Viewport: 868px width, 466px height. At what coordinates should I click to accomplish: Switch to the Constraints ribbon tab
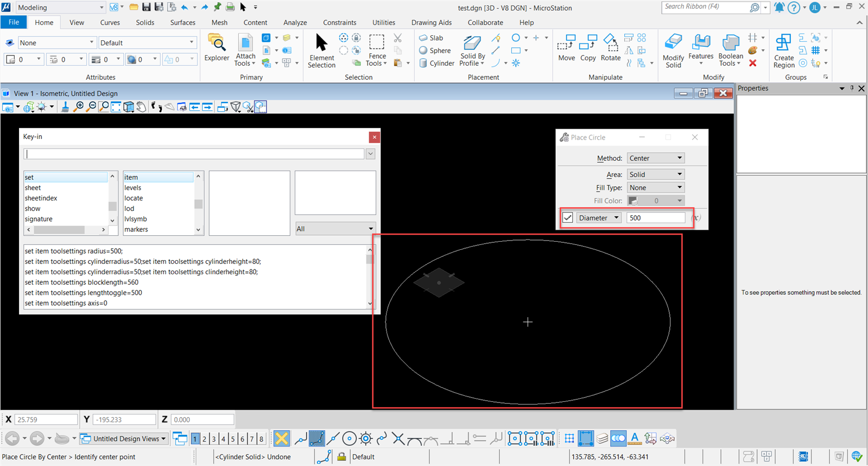[x=340, y=22]
